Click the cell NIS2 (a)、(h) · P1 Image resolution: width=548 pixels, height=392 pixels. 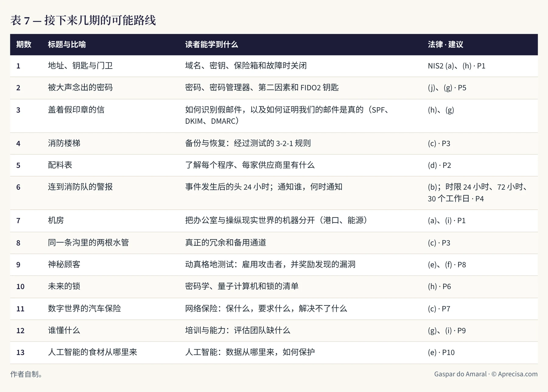(x=456, y=66)
